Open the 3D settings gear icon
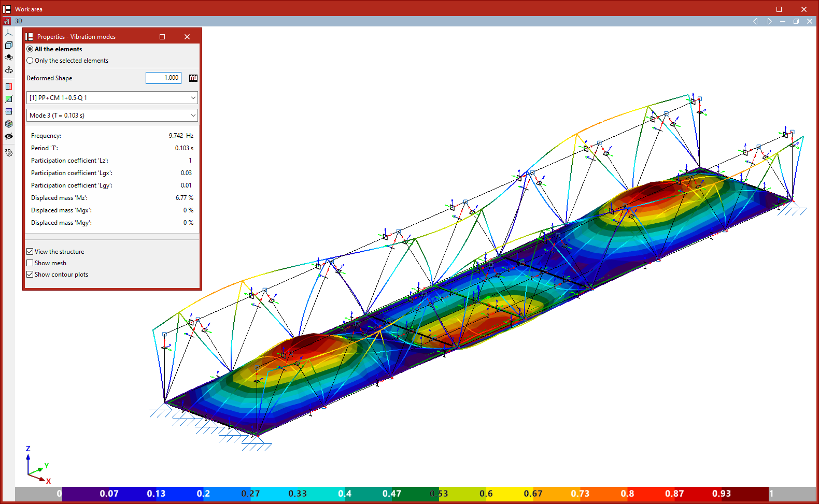819x504 pixels. pos(9,152)
